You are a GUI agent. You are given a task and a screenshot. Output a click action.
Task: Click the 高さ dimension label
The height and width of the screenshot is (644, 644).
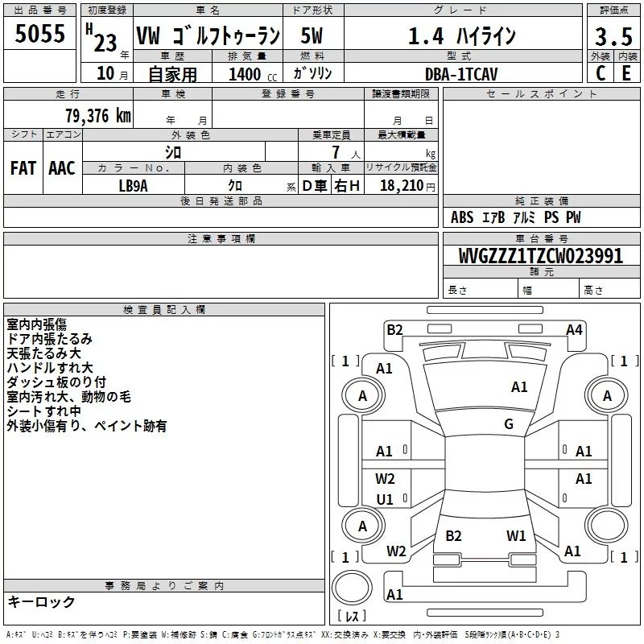point(593,290)
